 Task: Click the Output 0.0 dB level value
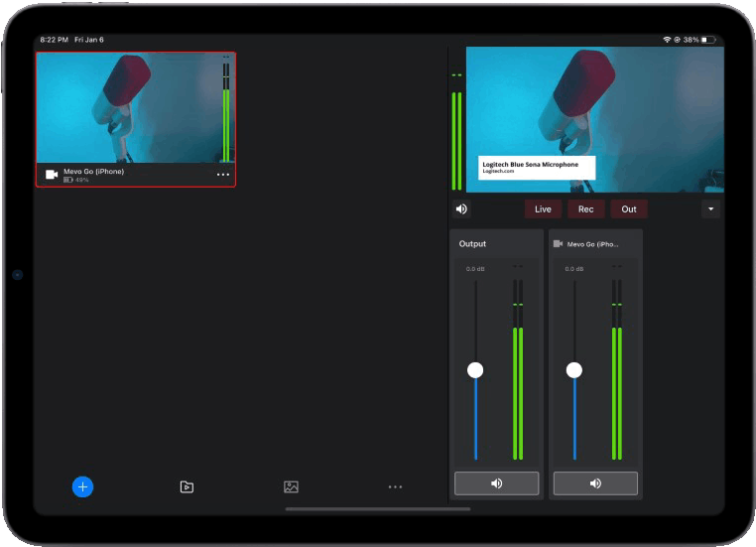(475, 269)
